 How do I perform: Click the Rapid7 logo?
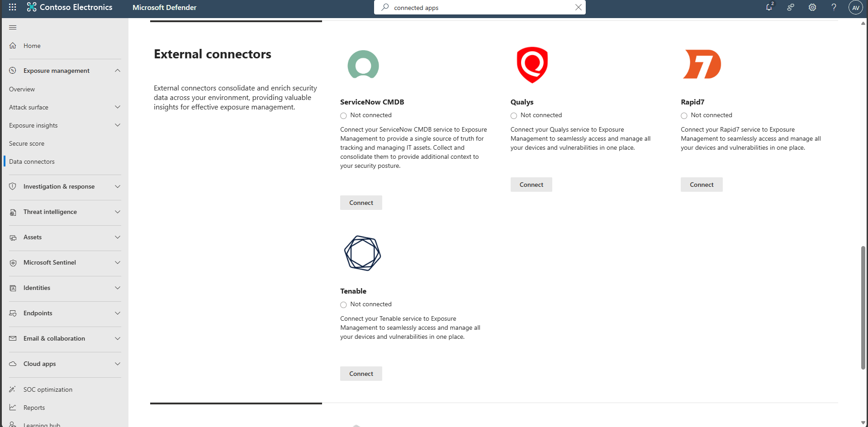[702, 64]
